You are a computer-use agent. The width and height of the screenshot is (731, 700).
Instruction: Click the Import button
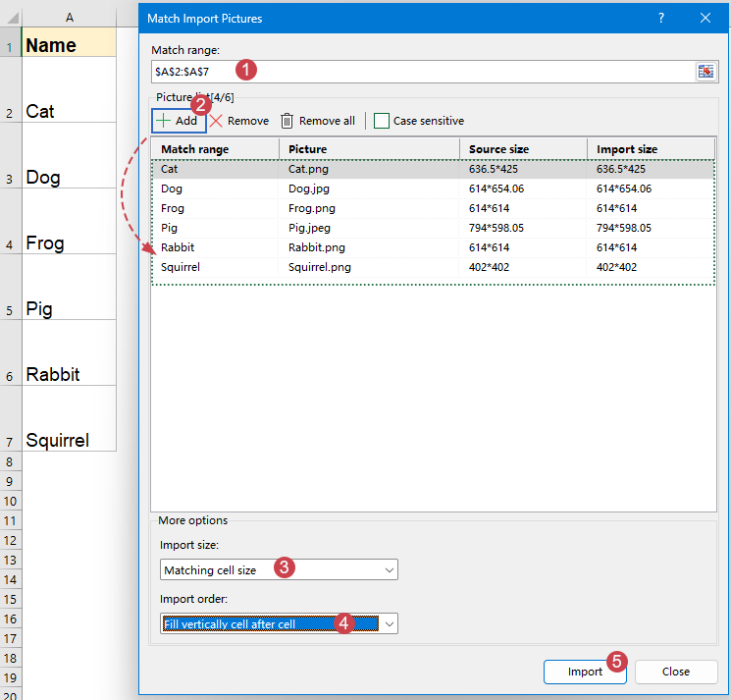pos(585,672)
